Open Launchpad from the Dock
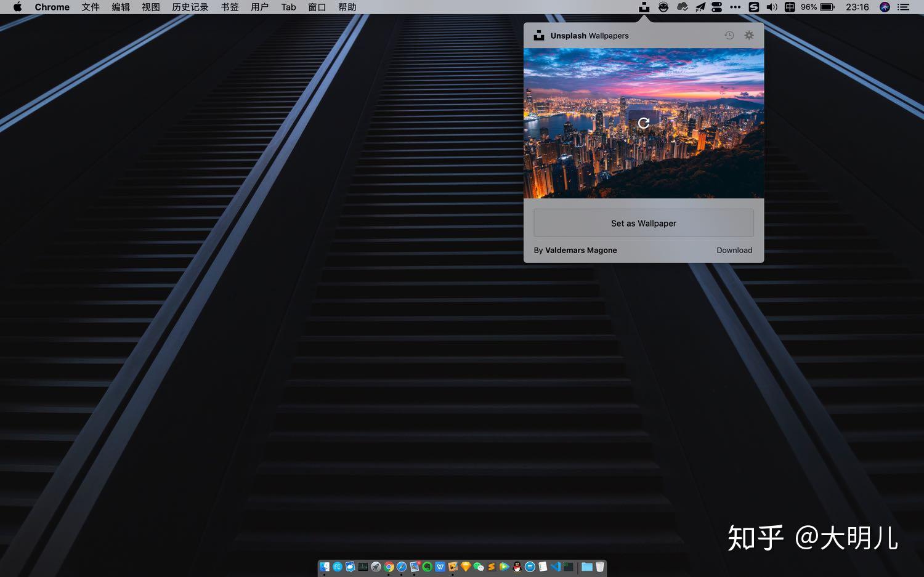 point(376,566)
